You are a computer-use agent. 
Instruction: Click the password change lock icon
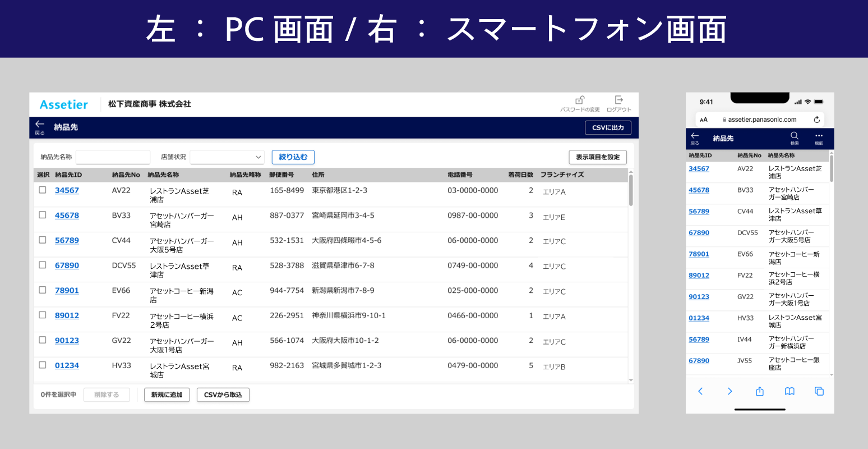(580, 100)
